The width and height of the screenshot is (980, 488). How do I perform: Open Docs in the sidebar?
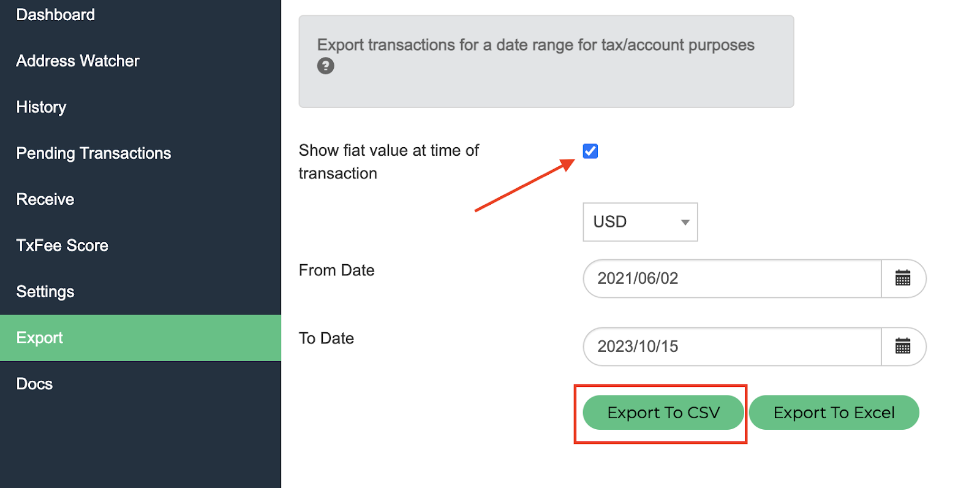coord(34,384)
